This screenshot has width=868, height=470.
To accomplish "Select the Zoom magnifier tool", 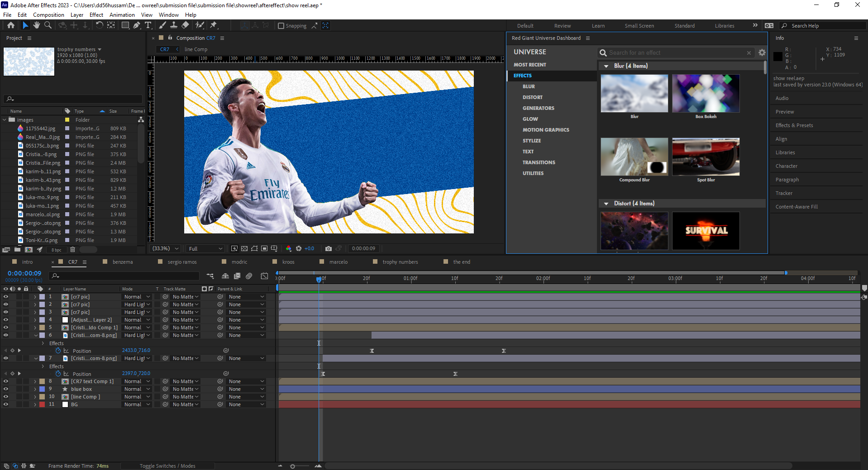I will click(x=48, y=25).
